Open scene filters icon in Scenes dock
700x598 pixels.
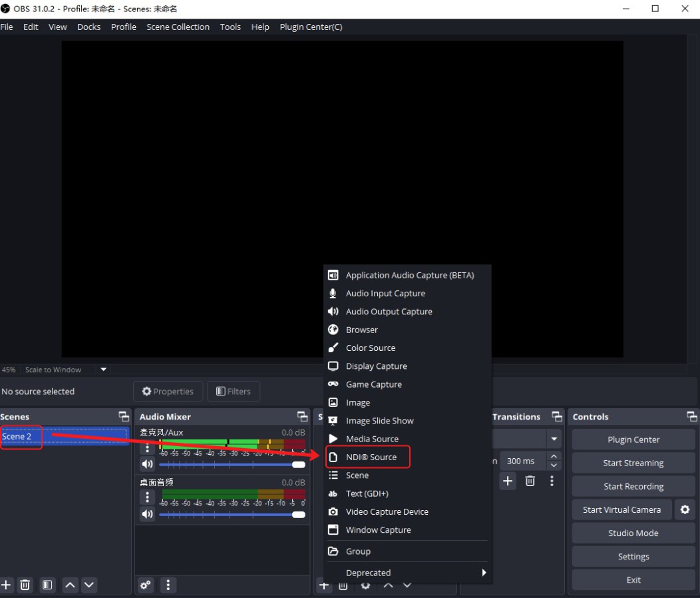coord(47,585)
